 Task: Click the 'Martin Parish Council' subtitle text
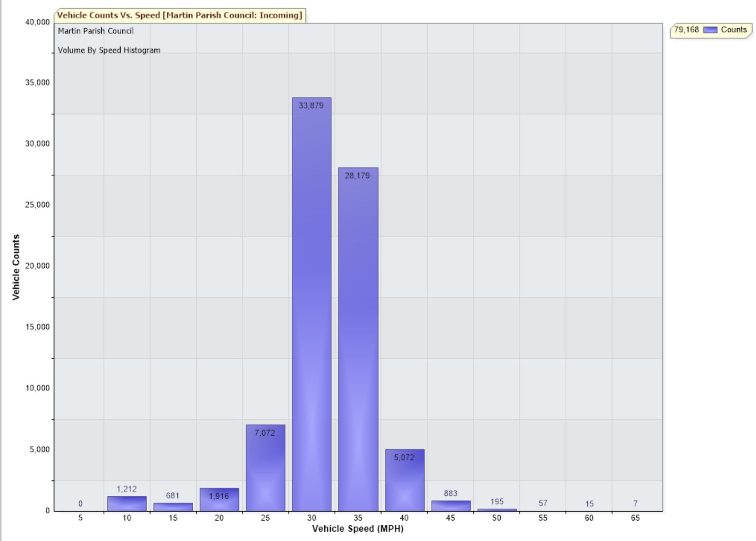tap(95, 31)
